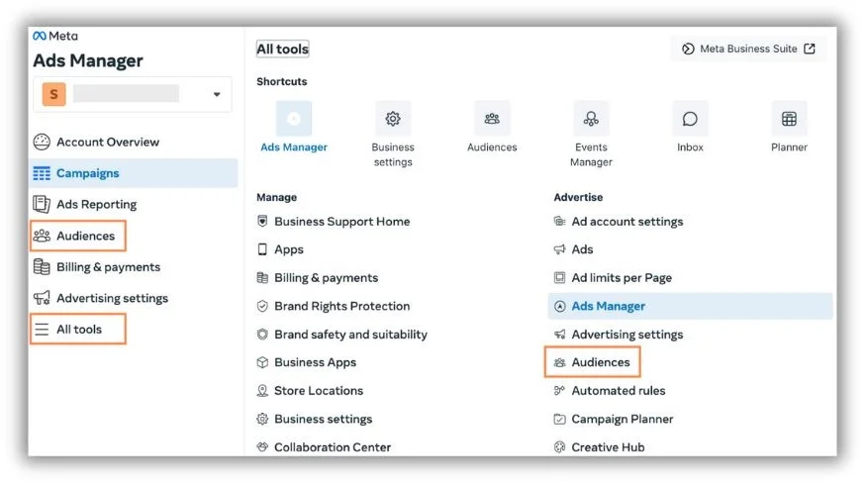Click the All tools hamburger icon
Image resolution: width=868 pixels, height=485 pixels.
tap(42, 330)
